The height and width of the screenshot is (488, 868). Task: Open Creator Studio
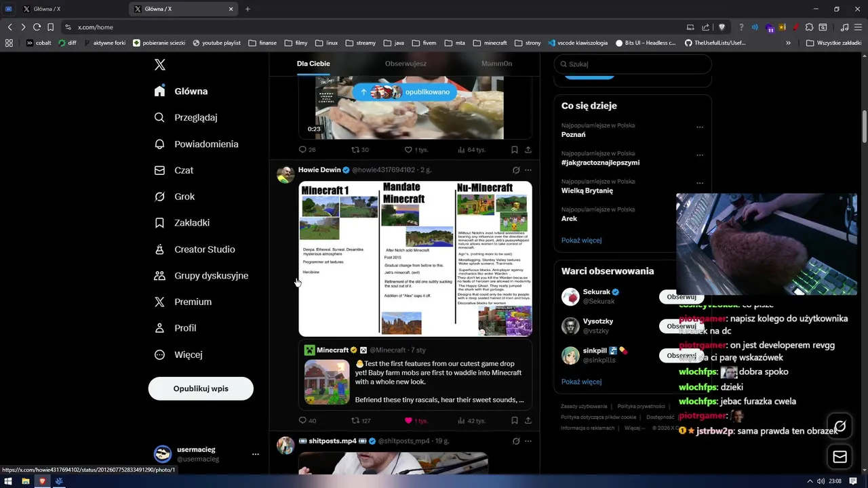point(195,249)
